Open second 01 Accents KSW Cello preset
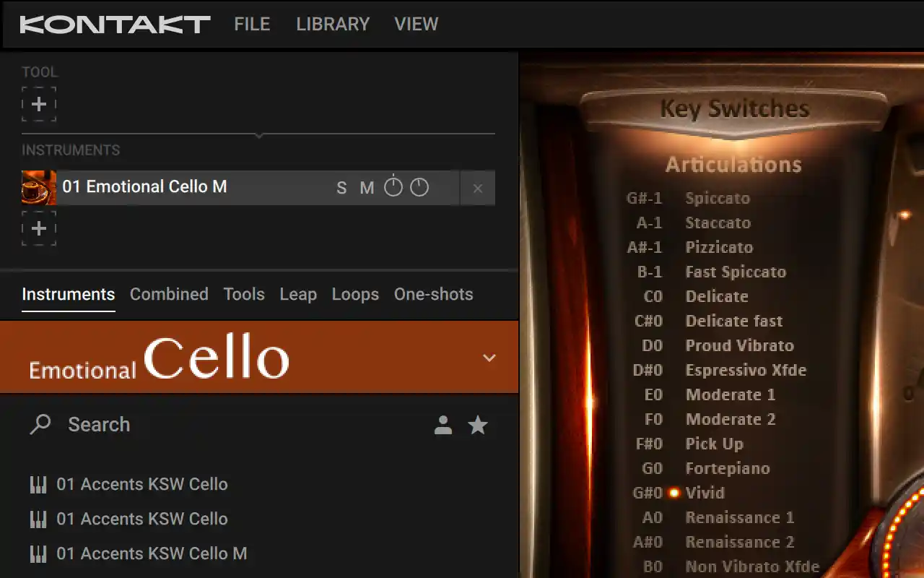This screenshot has width=924, height=578. pyautogui.click(x=142, y=519)
